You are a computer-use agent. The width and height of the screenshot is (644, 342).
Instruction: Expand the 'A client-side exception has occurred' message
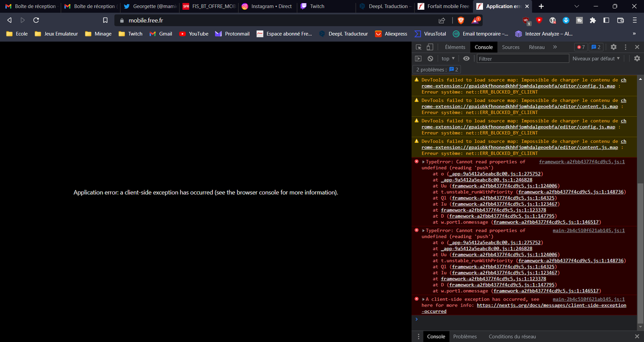click(x=423, y=299)
